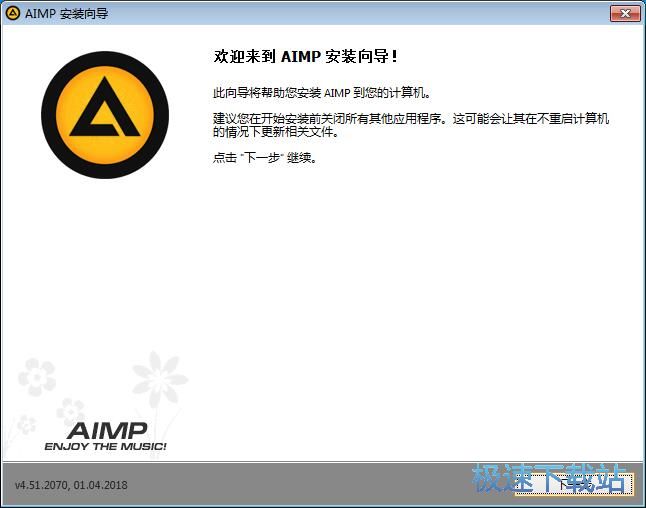Click the Next (下一步) button
Viewport: 646px width, 508px height.
574,484
